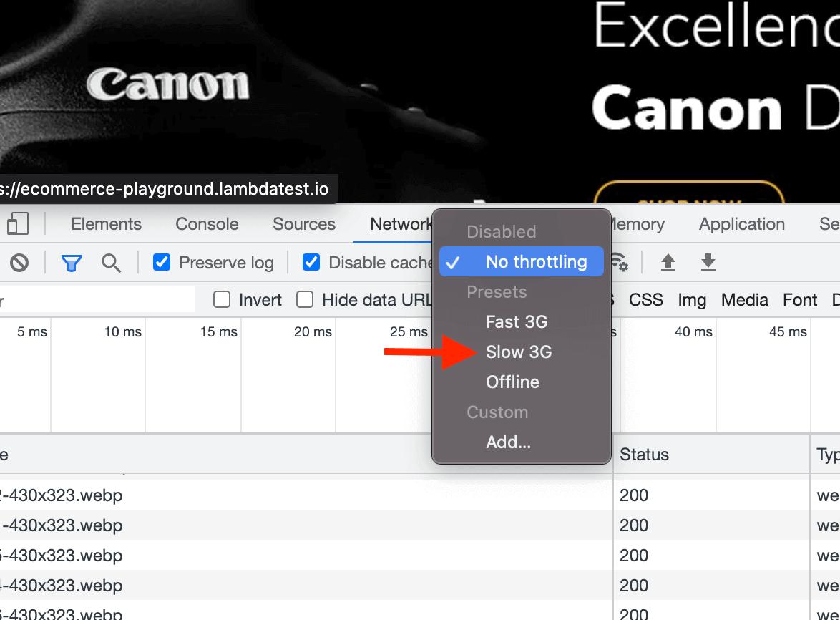
Task: Import HAR file with upload arrow
Action: pos(668,263)
